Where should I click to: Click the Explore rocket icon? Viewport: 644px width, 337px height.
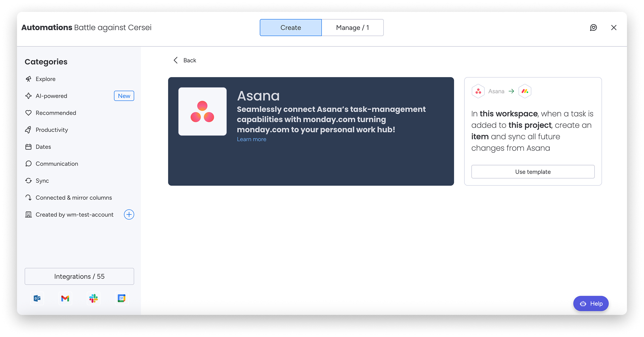(29, 79)
